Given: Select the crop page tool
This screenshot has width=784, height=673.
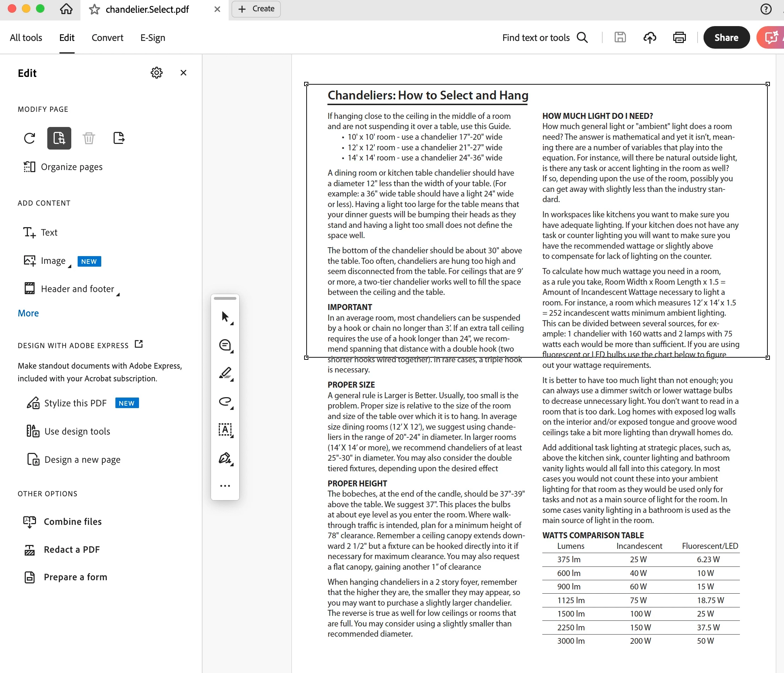Looking at the screenshot, I should tap(59, 138).
